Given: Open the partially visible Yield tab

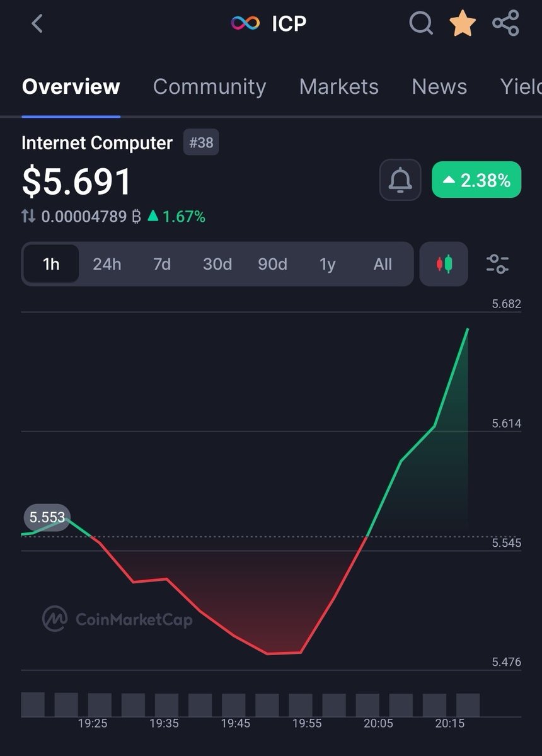Looking at the screenshot, I should (x=521, y=87).
